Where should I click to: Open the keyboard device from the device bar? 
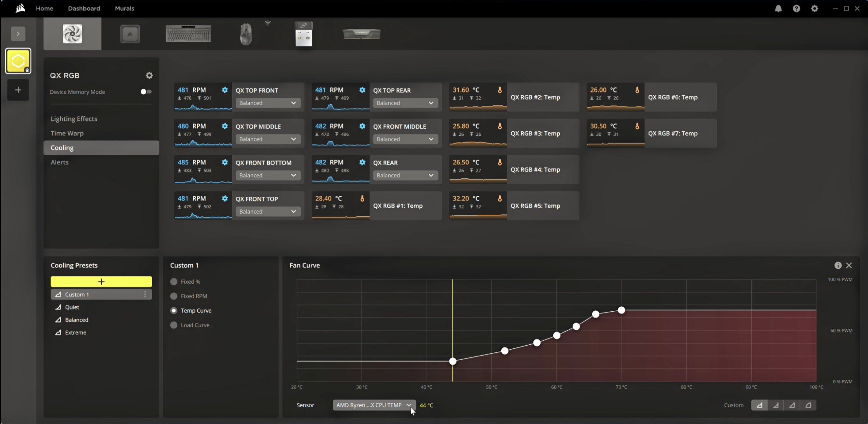point(188,33)
